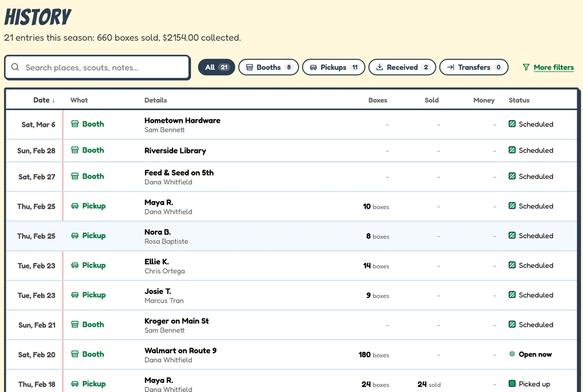Click the 180 boxes cell

tap(374, 355)
